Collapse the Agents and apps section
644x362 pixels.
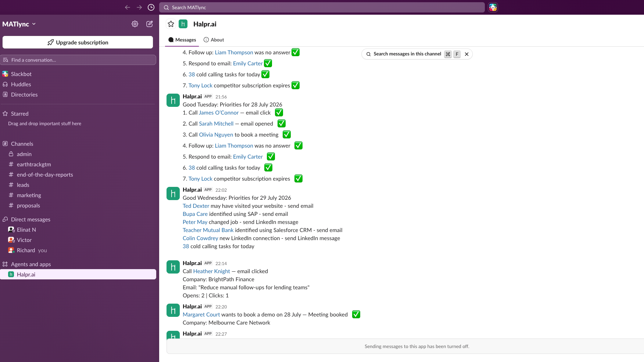(x=31, y=264)
